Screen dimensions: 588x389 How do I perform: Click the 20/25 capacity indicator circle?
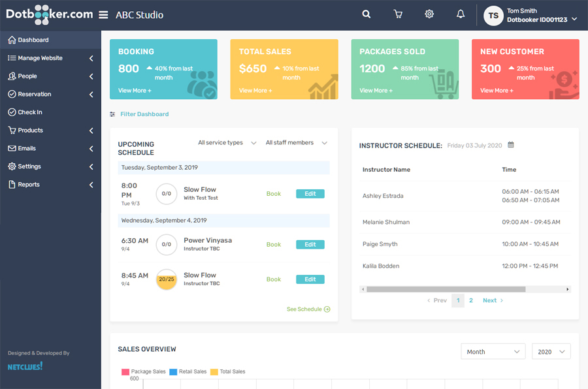(167, 279)
